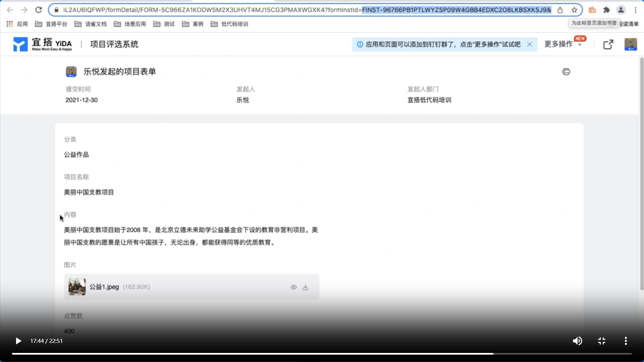Expand the 更多操作 dropdown
Viewport: 644px width, 362px height.
(x=562, y=44)
